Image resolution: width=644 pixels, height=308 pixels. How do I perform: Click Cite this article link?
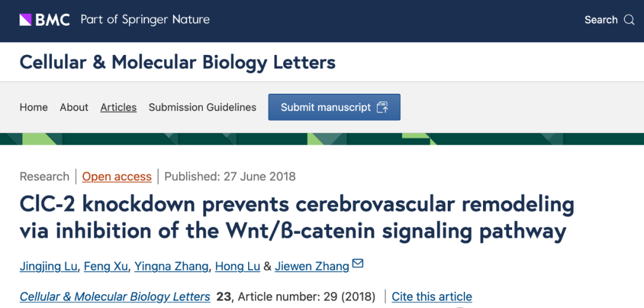432,297
